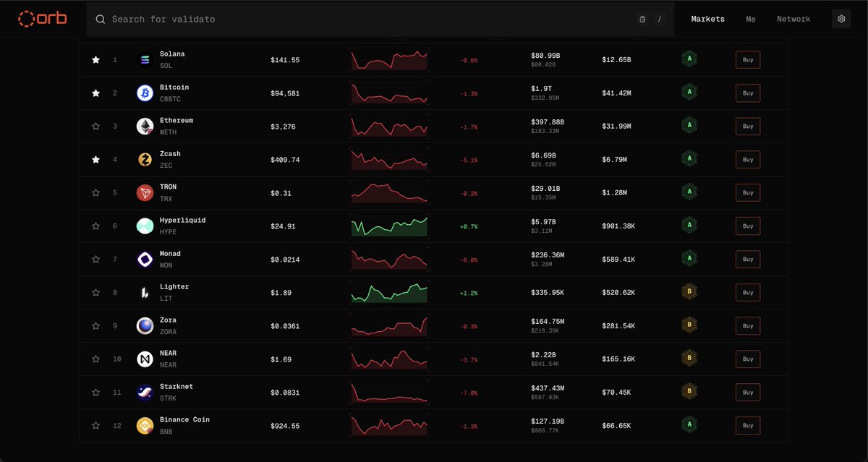The height and width of the screenshot is (462, 868).
Task: Click Lighter's green sparkline chart
Action: click(389, 293)
